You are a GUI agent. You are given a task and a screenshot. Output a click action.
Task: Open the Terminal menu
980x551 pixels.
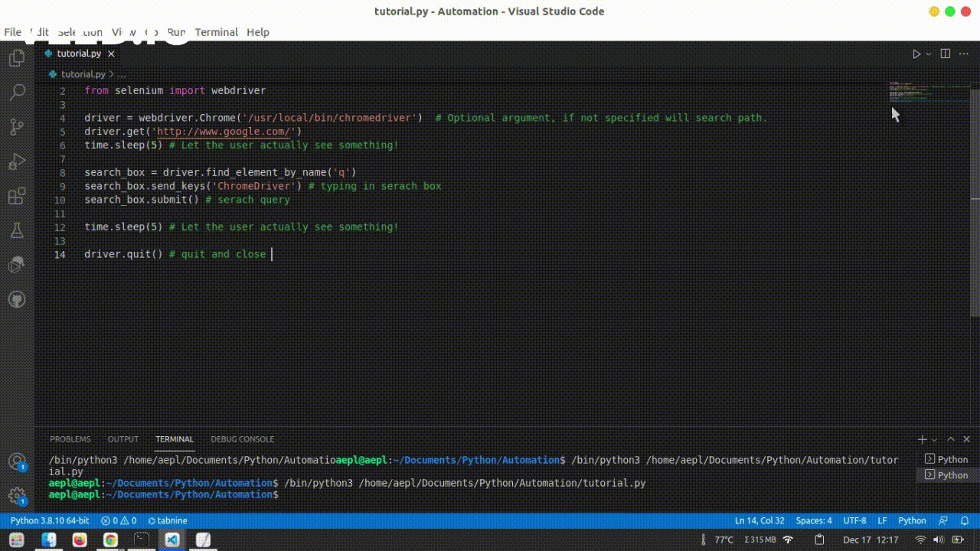(217, 32)
